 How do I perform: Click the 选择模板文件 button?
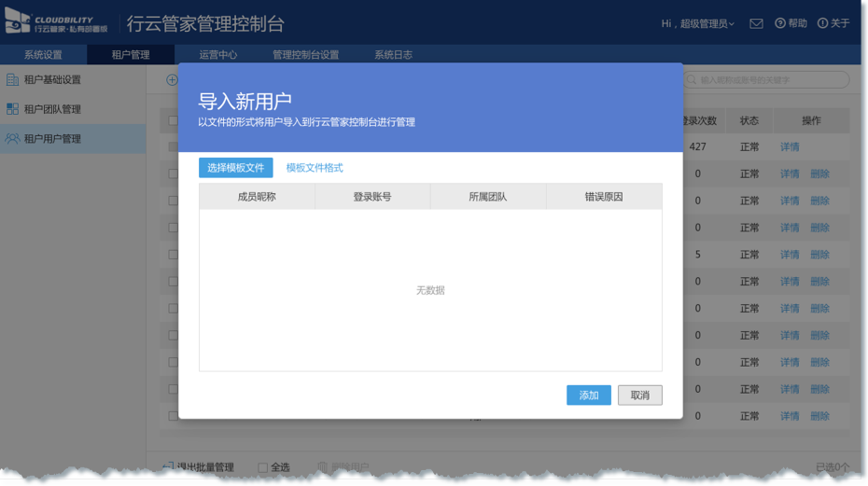pyautogui.click(x=235, y=168)
